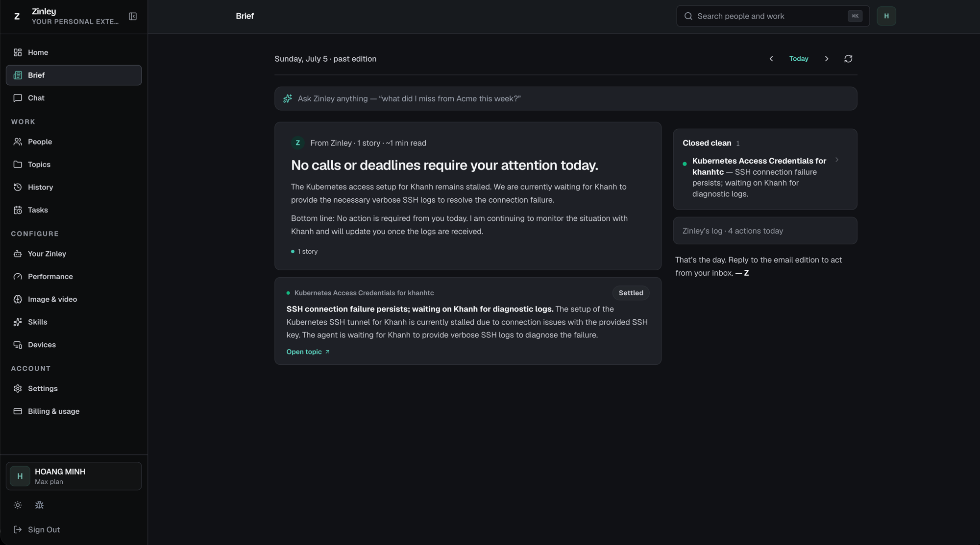
Task: Click the Devices icon
Action: (x=18, y=345)
